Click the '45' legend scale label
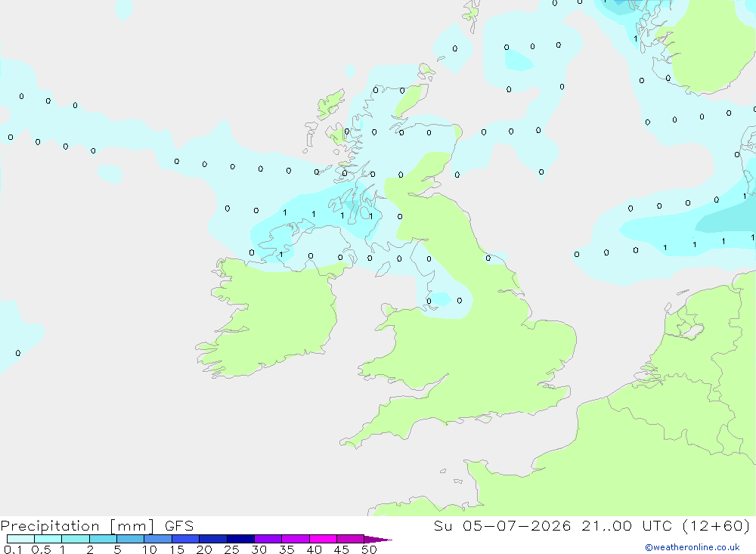The width and height of the screenshot is (756, 554). (342, 549)
